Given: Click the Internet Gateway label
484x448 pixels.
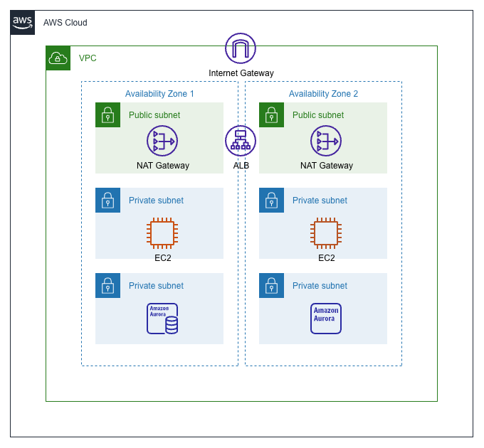Looking at the screenshot, I should (241, 73).
